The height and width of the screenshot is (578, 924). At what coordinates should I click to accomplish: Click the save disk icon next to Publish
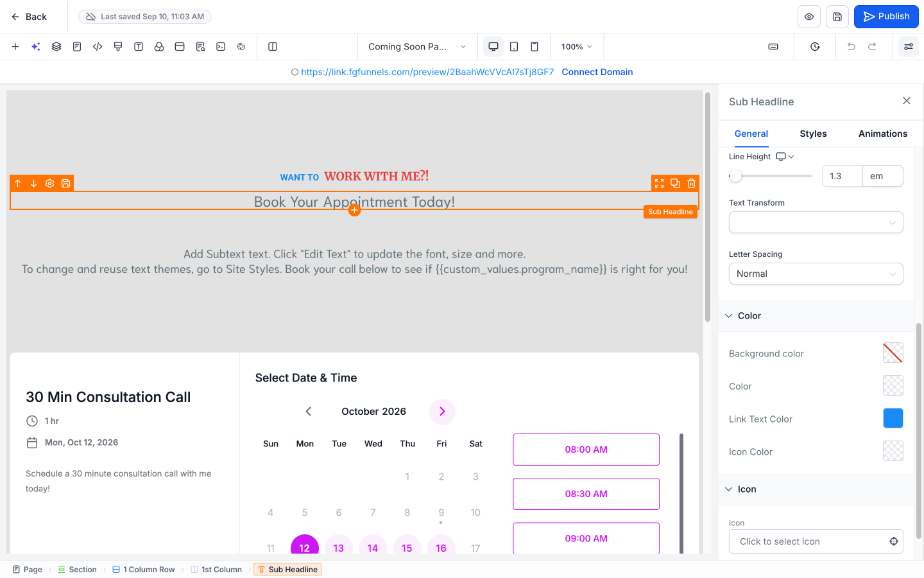point(837,17)
